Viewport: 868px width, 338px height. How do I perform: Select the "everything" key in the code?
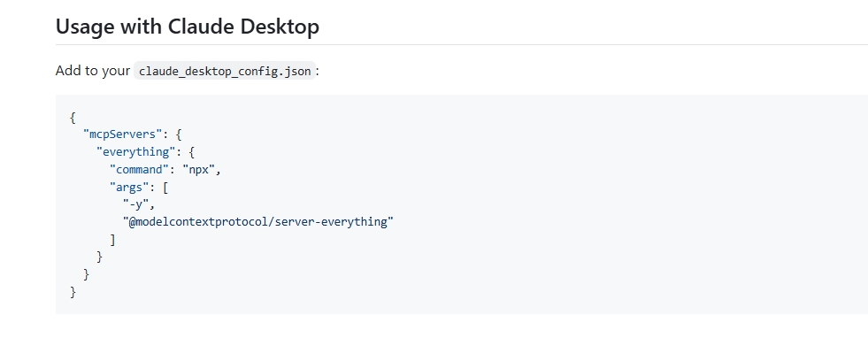(135, 151)
